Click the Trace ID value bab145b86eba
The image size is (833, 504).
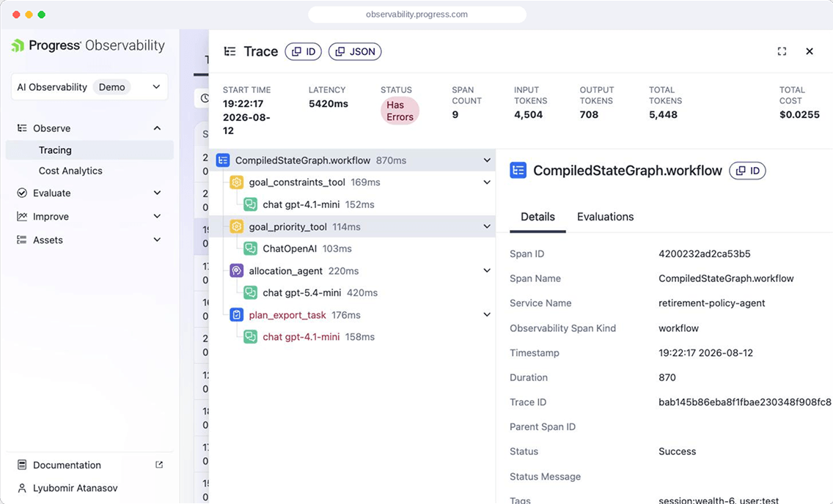coord(745,402)
